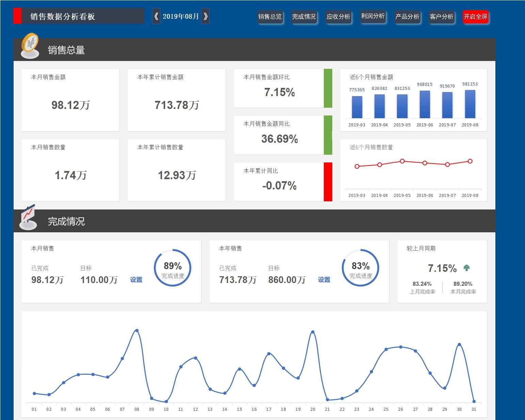The width and height of the screenshot is (525, 420).
Task: Open the 客户分析 page
Action: (x=441, y=17)
